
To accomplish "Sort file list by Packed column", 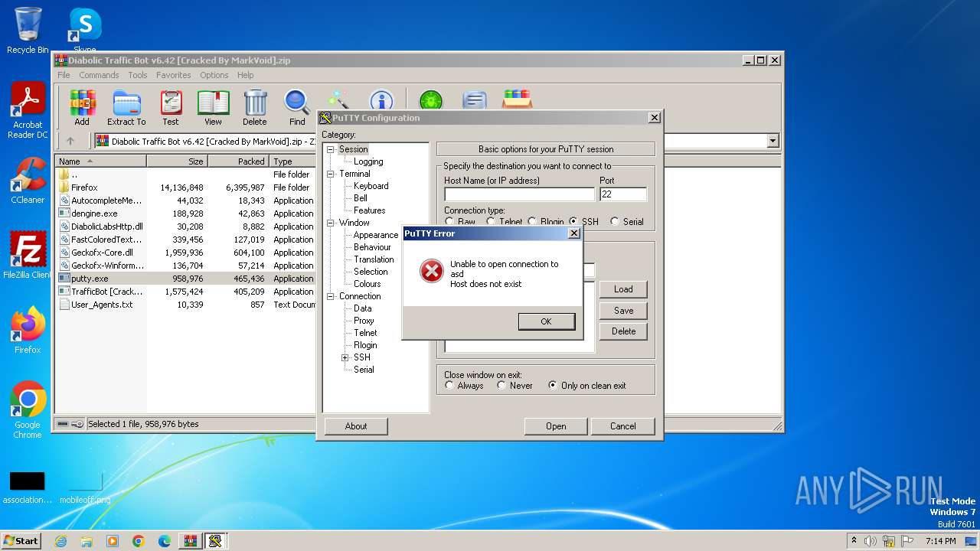I will pyautogui.click(x=238, y=161).
